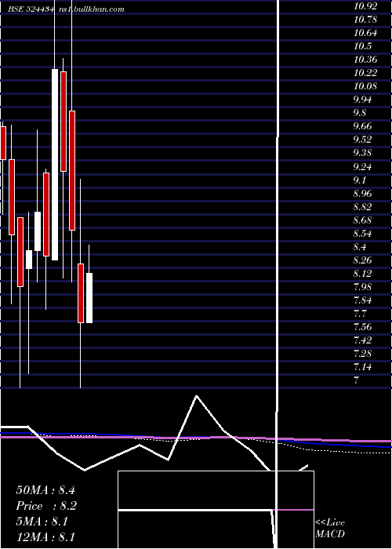Click the 8.4 price axis label
The height and width of the screenshot is (549, 392).
(x=360, y=247)
